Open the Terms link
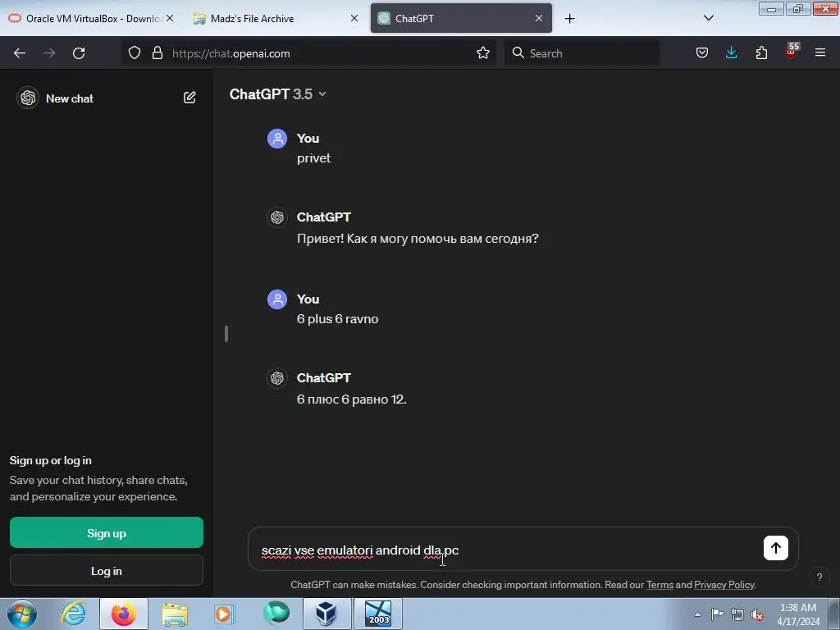Image resolution: width=840 pixels, height=630 pixels. [660, 584]
